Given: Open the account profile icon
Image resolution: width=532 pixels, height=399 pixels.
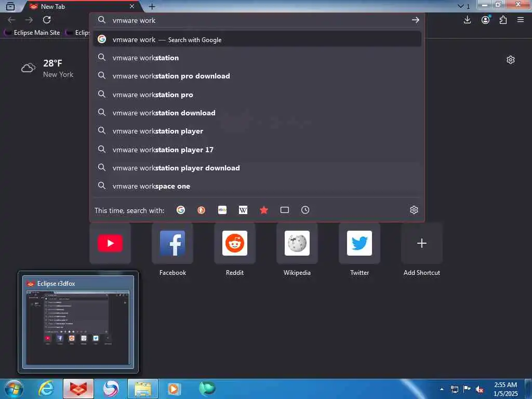Looking at the screenshot, I should tap(486, 20).
